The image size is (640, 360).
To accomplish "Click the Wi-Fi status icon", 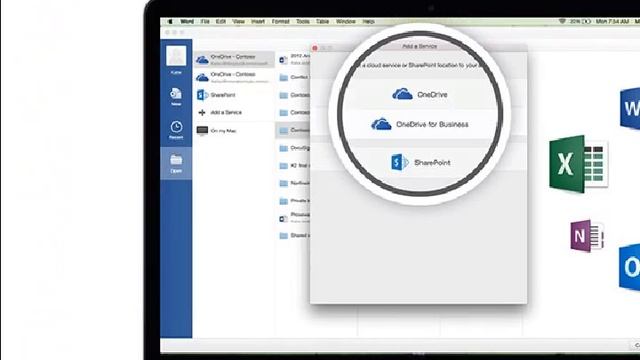I will point(562,22).
